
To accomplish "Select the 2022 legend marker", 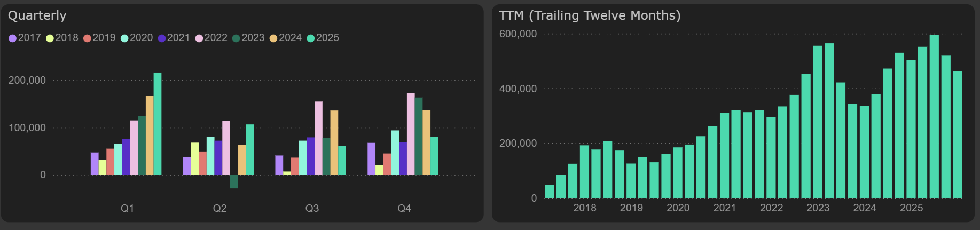I will [199, 38].
